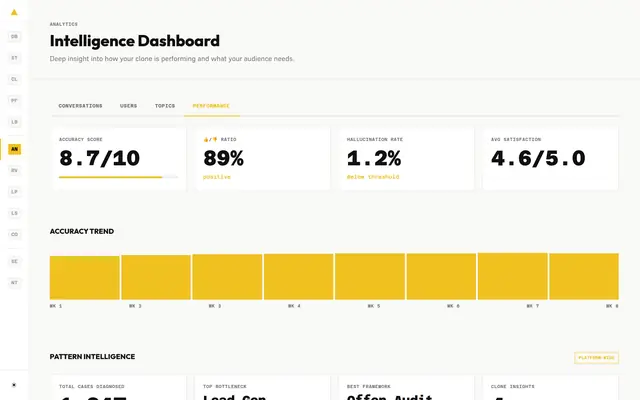Open the PF sidebar item
The width and height of the screenshot is (640, 400).
[x=14, y=100]
